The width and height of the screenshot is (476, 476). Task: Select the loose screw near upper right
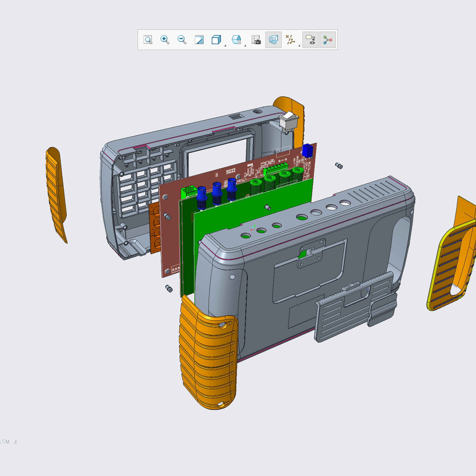(x=339, y=166)
